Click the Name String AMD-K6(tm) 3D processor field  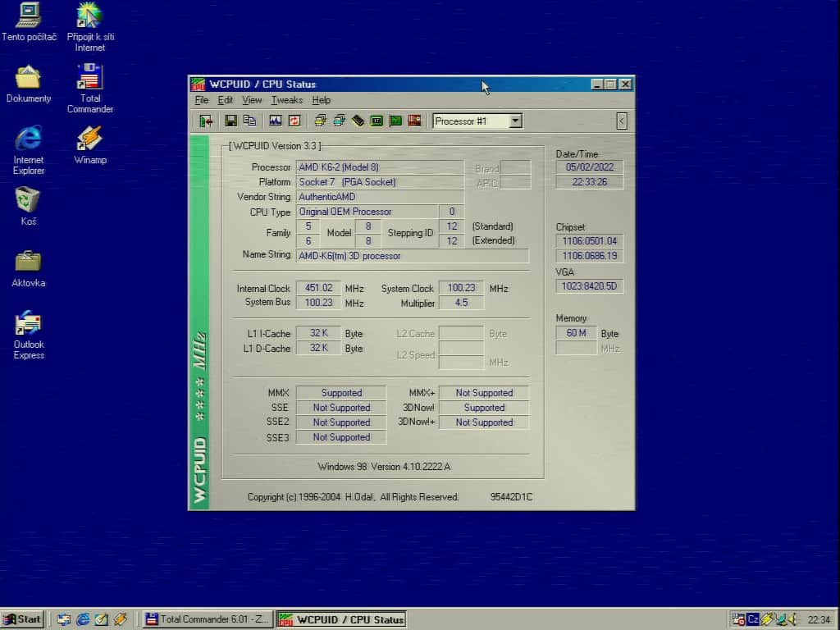coord(413,256)
